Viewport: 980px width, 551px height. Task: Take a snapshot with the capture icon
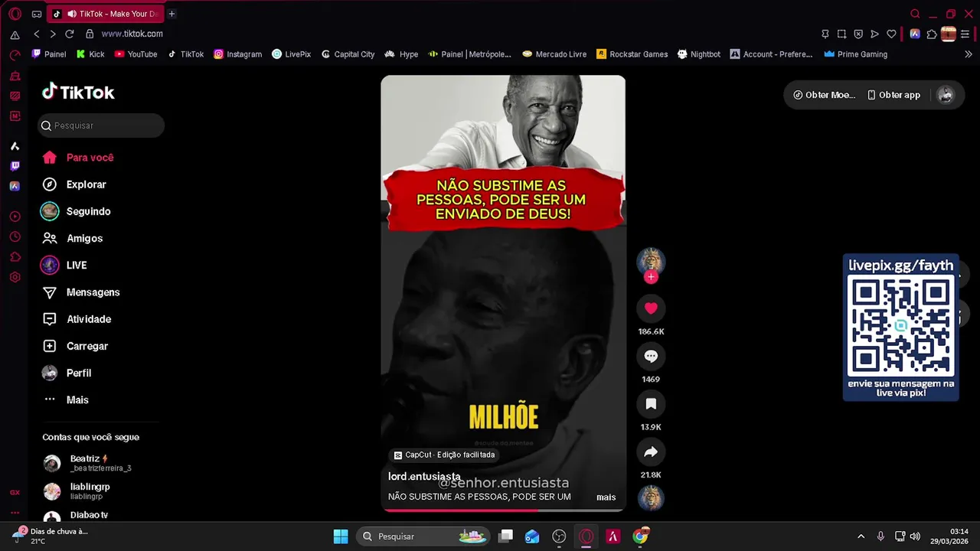click(x=841, y=34)
